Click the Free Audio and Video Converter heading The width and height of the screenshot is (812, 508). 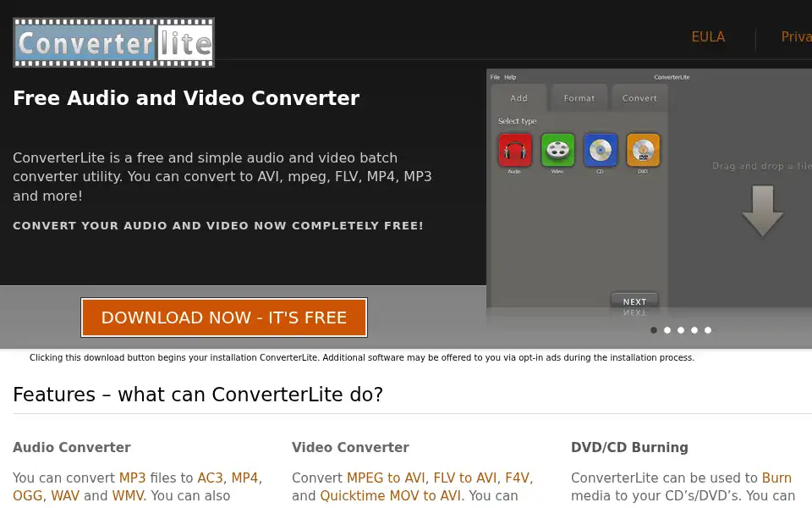coord(186,98)
